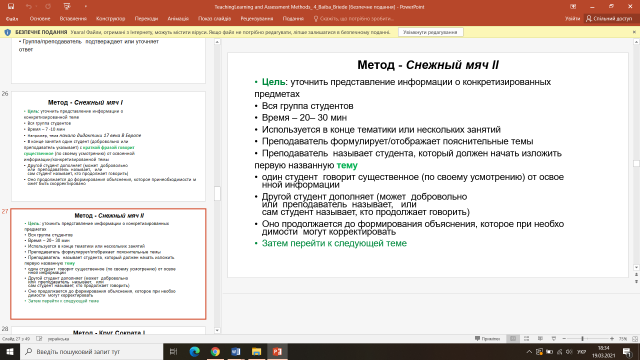Click PowerPoint taskbar icon
The image size is (640, 360).
pos(277,351)
